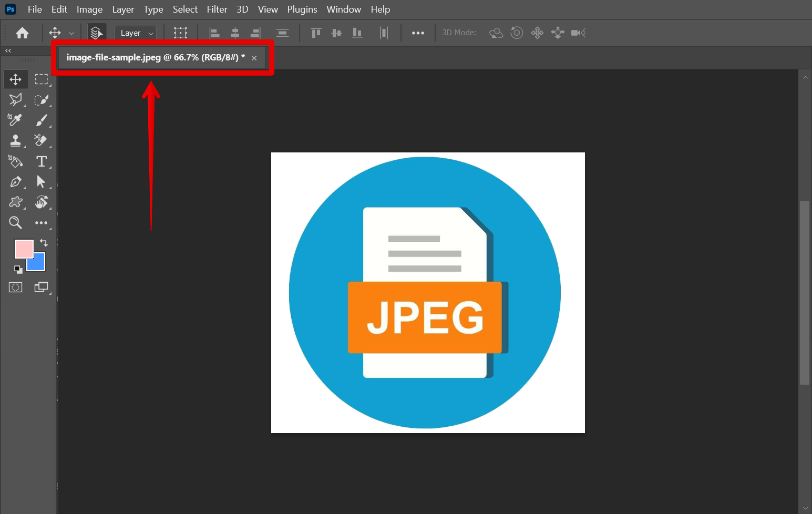Choose the Brush tool
This screenshot has height=514, width=812.
pyautogui.click(x=41, y=120)
